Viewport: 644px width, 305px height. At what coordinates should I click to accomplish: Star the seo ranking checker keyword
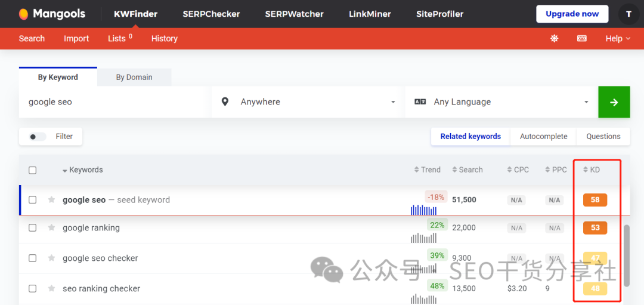pos(51,288)
